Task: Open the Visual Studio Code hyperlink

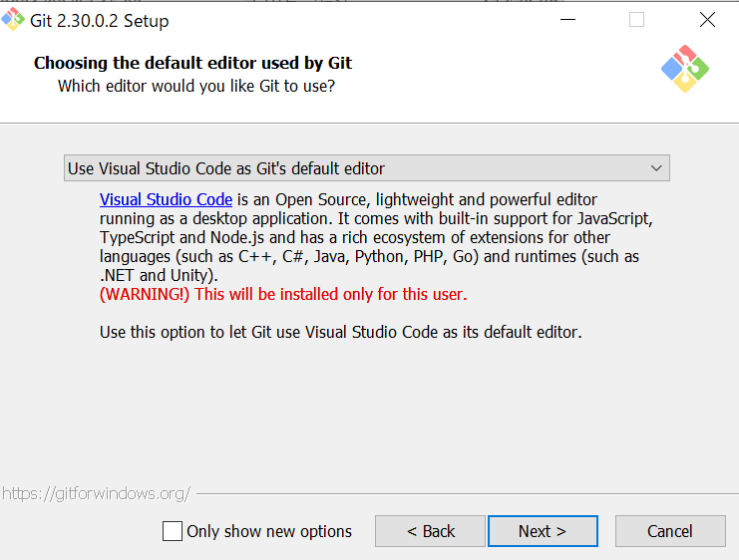Action: click(x=166, y=199)
